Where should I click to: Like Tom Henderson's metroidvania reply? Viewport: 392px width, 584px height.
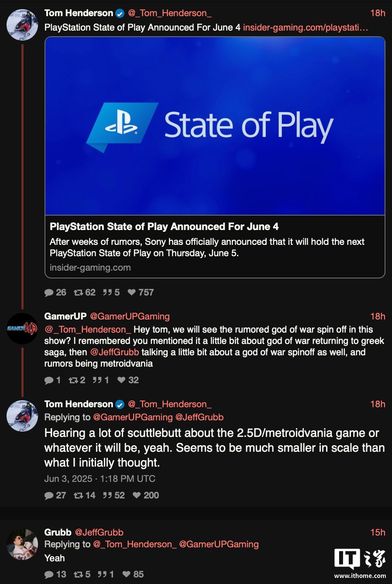[137, 495]
